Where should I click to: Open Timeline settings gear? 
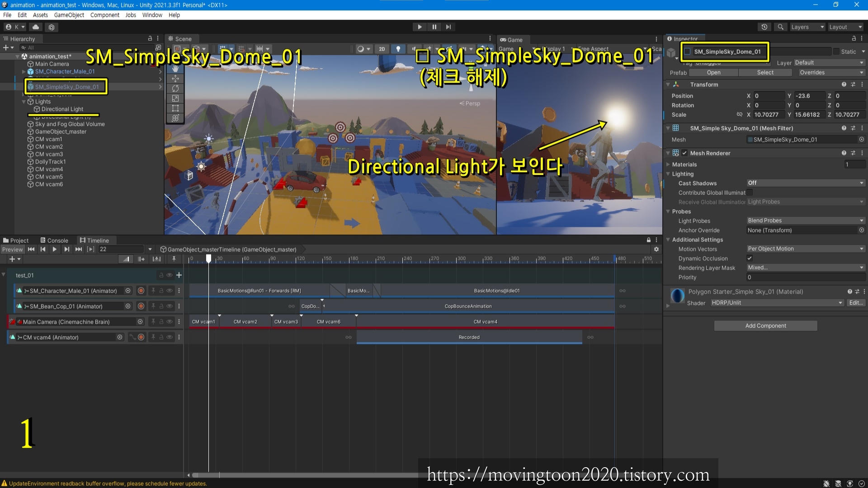click(x=656, y=249)
